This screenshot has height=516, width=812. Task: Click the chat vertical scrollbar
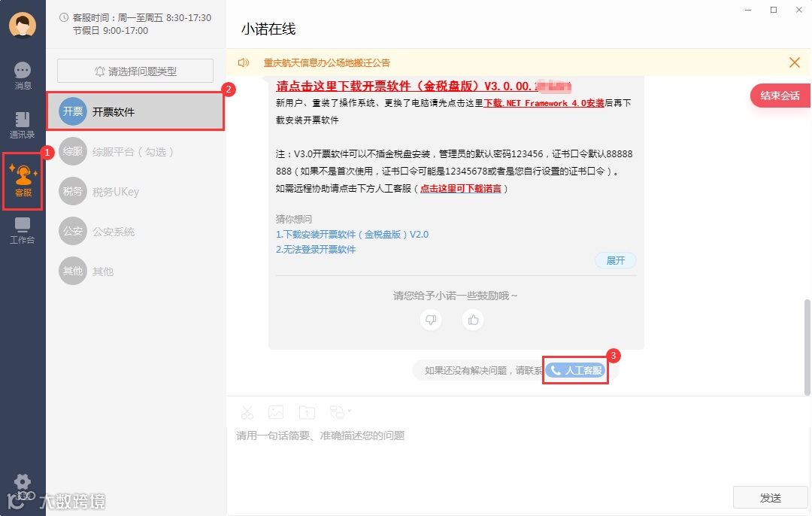pyautogui.click(x=807, y=347)
